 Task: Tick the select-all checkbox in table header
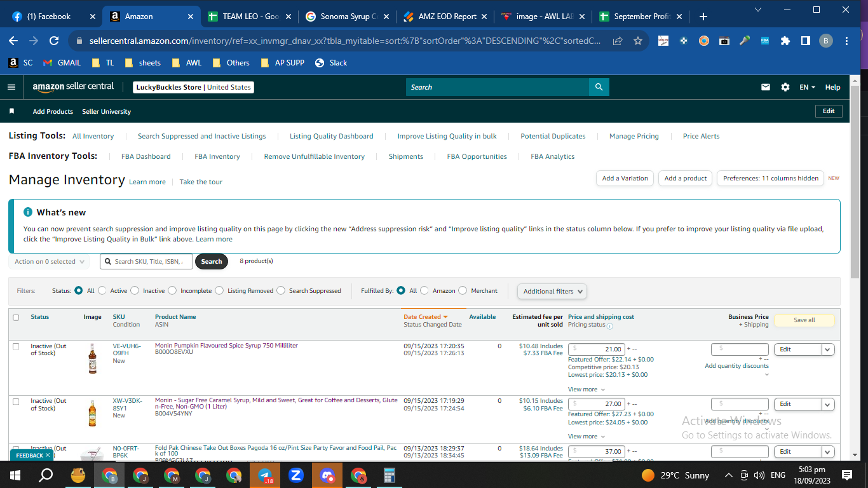16,317
